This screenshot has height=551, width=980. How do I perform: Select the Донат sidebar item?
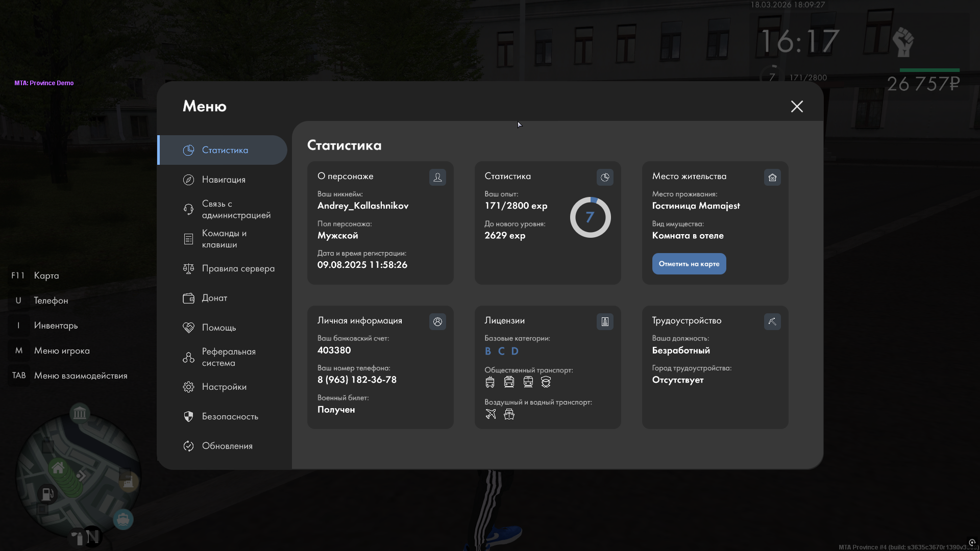(x=214, y=298)
